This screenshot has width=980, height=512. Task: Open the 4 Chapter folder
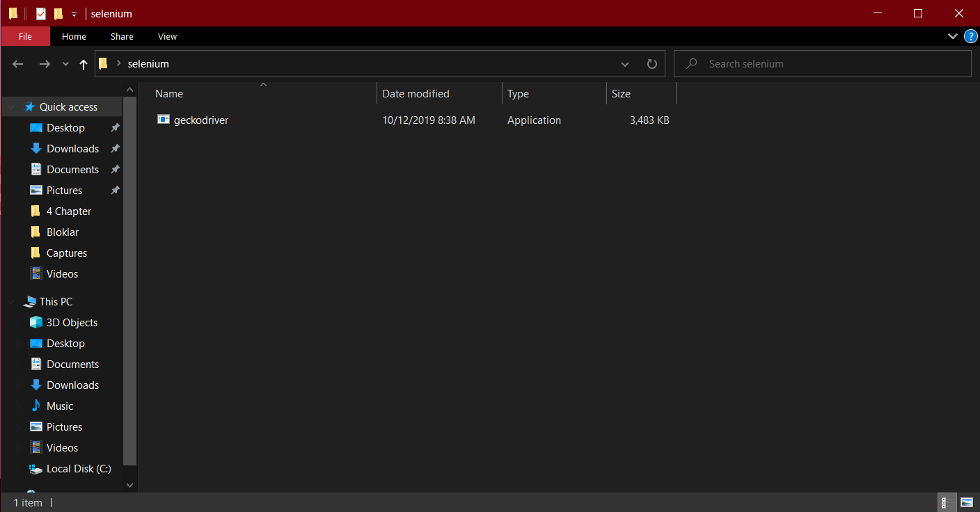(x=69, y=211)
